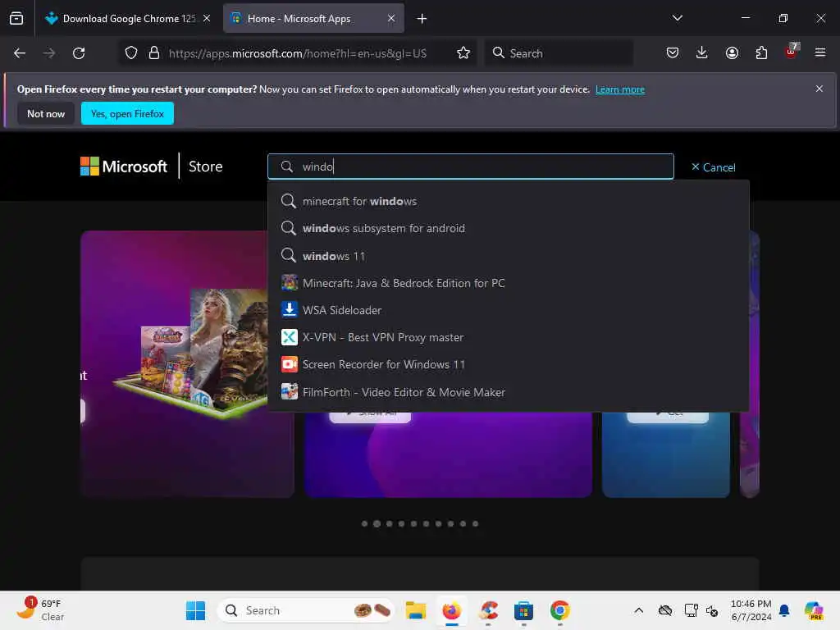Open WSA Sideloader app result
Screen dimensions: 840x630
click(509, 310)
